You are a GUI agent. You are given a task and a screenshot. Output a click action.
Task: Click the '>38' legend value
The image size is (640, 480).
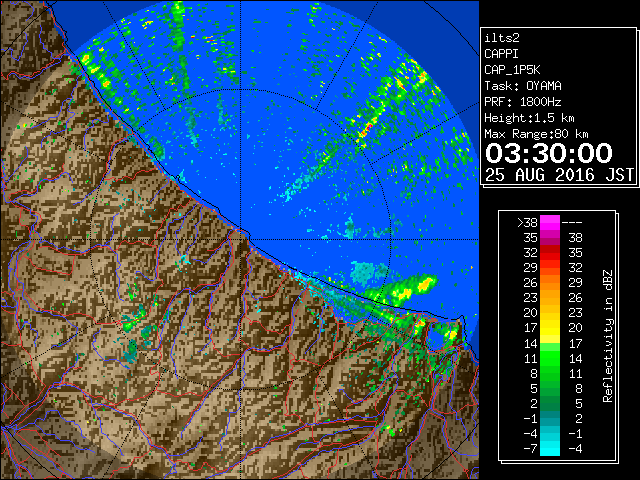point(527,223)
